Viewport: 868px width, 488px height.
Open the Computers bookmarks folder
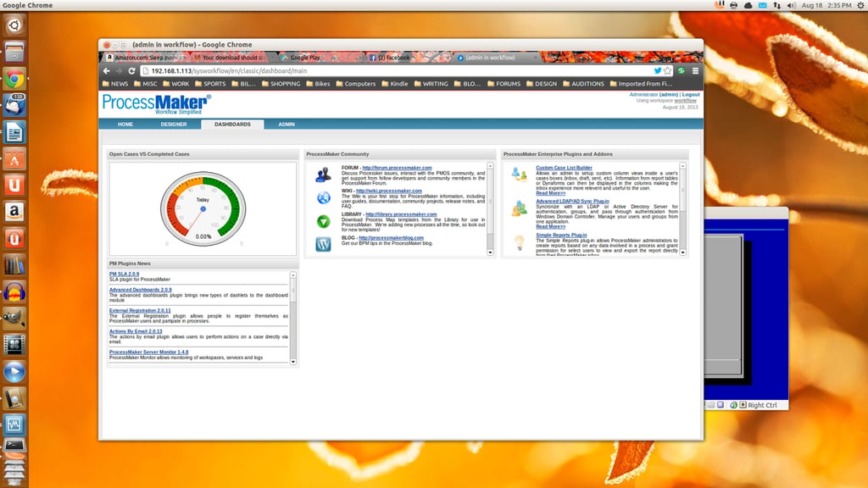click(x=355, y=84)
